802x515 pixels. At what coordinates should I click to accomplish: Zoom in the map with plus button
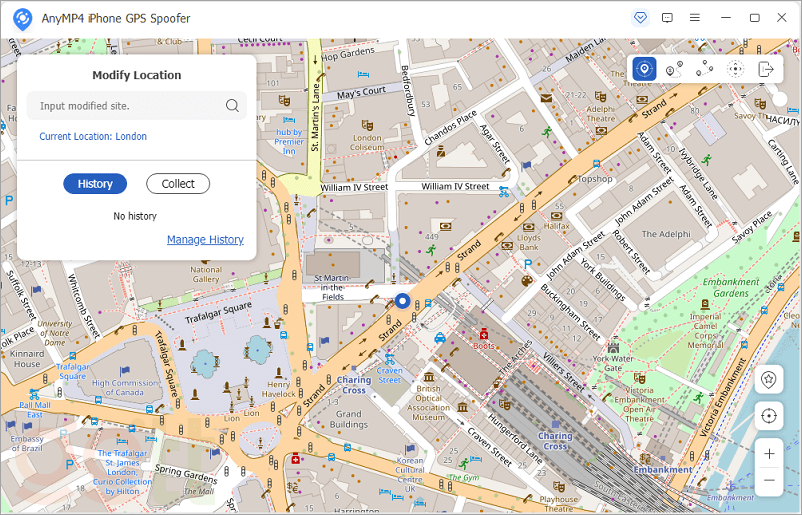(x=768, y=453)
